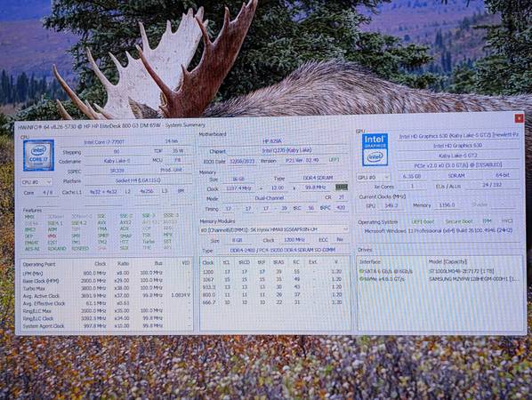The width and height of the screenshot is (532, 400).
Task: Click the AVX2 feature label
Action: pyautogui.click(x=125, y=222)
